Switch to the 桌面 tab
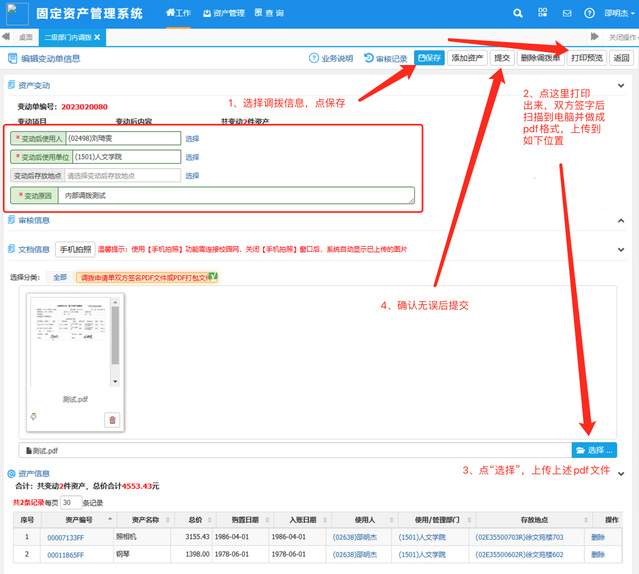The width and height of the screenshot is (639, 574). tap(25, 37)
